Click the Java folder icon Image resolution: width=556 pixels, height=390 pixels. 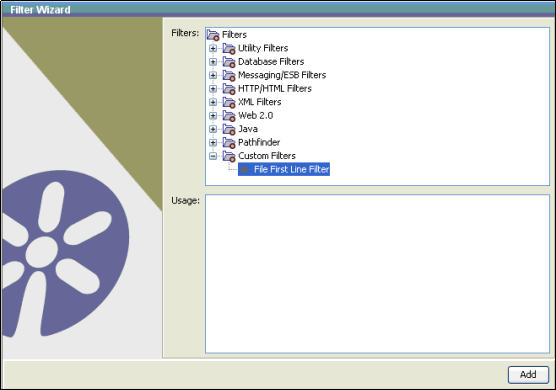point(229,129)
